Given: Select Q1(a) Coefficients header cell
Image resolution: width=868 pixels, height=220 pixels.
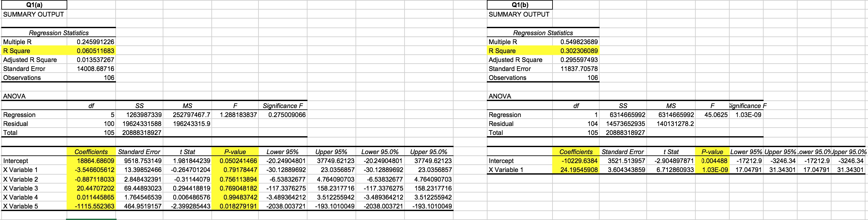Looking at the screenshot, I should 91,152.
